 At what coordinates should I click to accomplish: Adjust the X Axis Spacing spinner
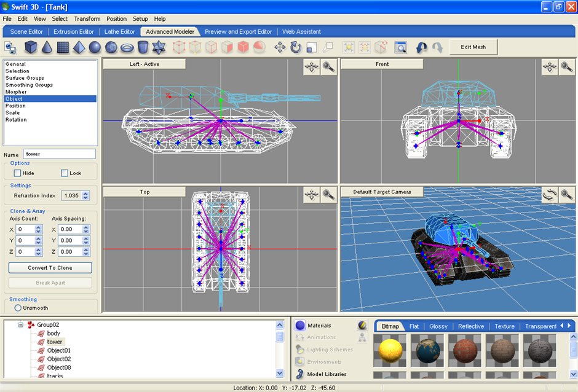coord(86,229)
